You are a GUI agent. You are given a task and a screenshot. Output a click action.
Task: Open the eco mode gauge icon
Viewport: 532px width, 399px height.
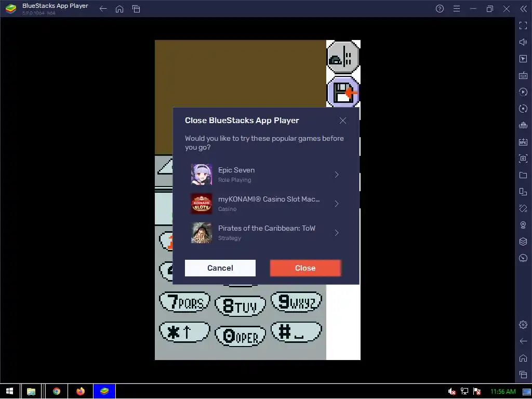click(523, 258)
